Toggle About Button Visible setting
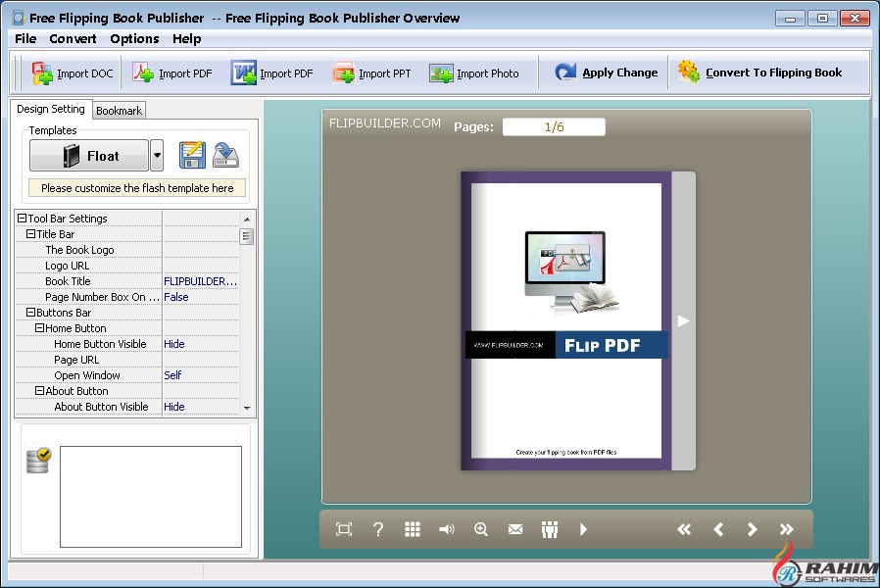This screenshot has height=588, width=880. (172, 407)
